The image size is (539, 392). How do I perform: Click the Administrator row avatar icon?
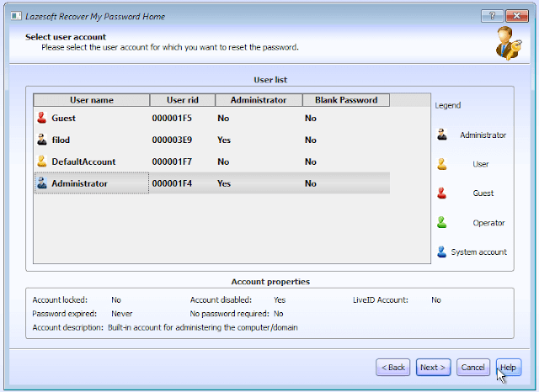coord(42,183)
